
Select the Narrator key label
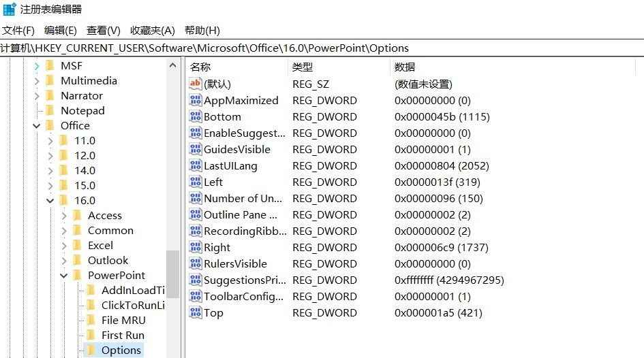click(82, 95)
